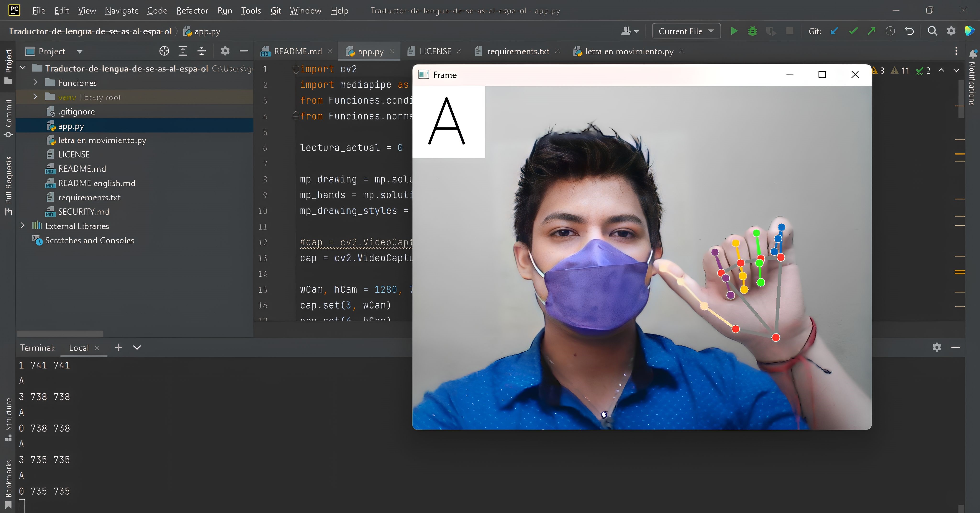This screenshot has width=980, height=513.
Task: Open Project panel options gear
Action: click(x=225, y=51)
